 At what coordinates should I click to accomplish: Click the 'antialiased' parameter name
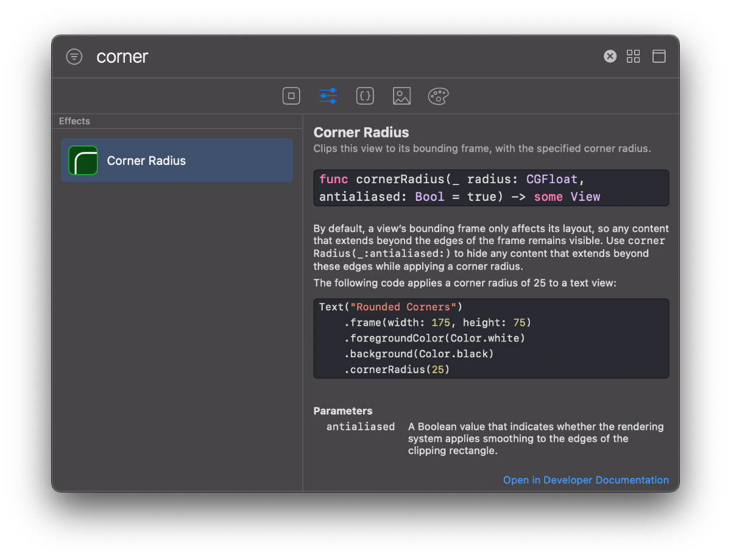click(x=361, y=427)
